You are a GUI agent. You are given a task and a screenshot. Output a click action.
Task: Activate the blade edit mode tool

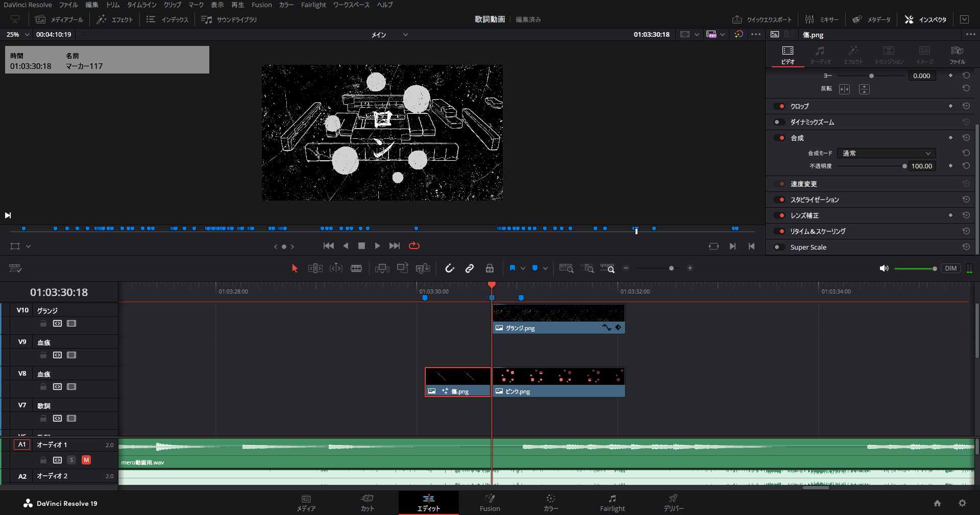pos(356,268)
